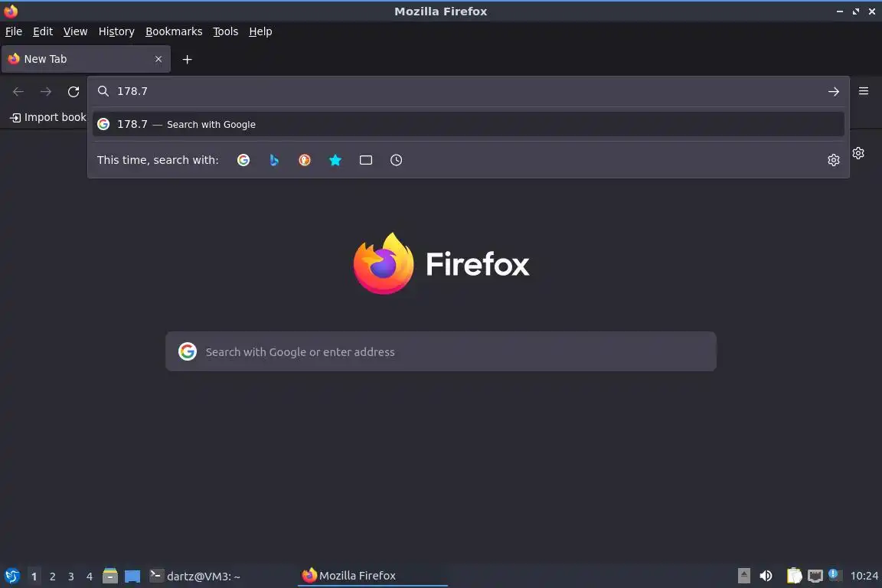Switch to workspace 1

coord(34,577)
